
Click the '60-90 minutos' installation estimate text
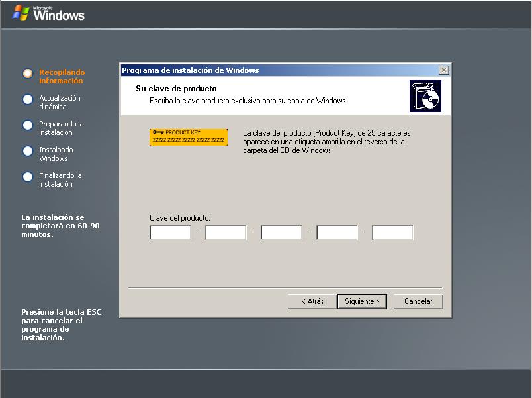click(60, 226)
